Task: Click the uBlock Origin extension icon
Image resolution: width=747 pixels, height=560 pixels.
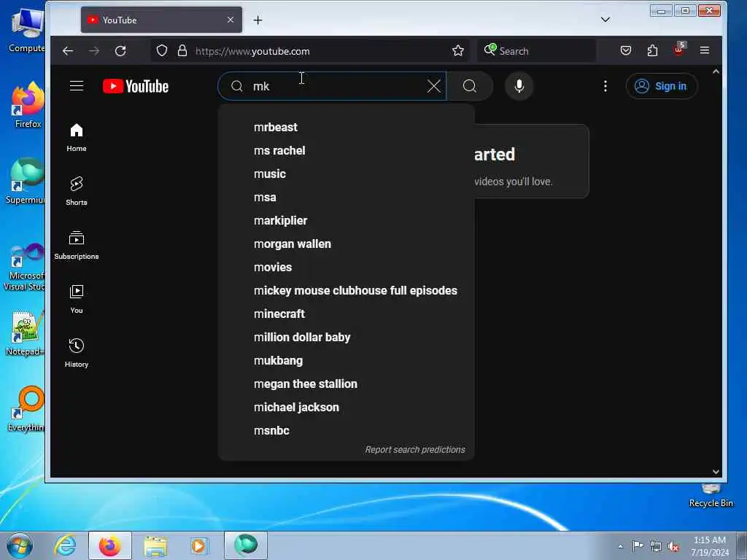Action: point(679,50)
